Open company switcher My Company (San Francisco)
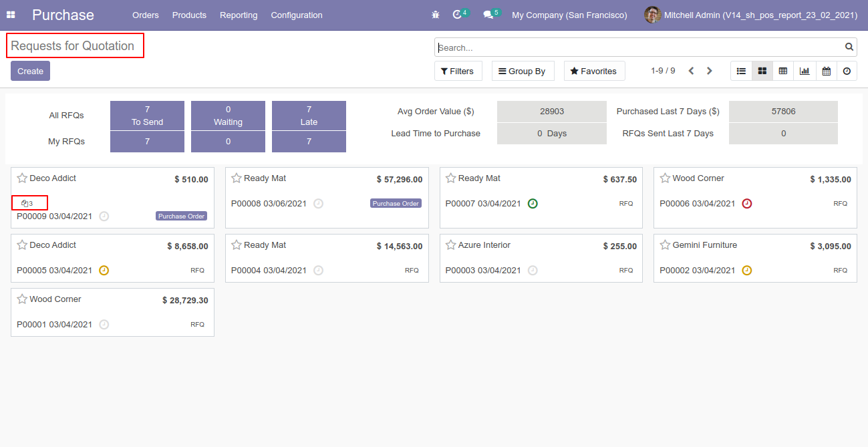Screen dimensions: 868x447 569,15
